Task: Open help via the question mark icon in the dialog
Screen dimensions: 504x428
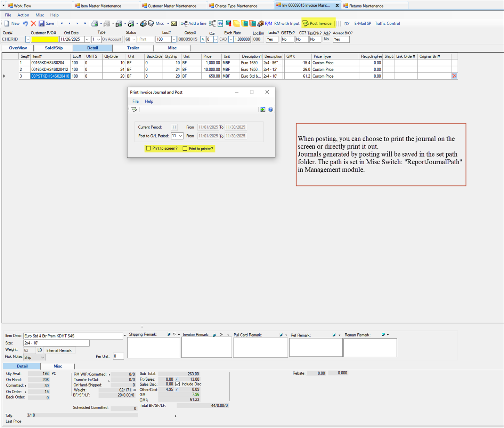Action: [270, 109]
